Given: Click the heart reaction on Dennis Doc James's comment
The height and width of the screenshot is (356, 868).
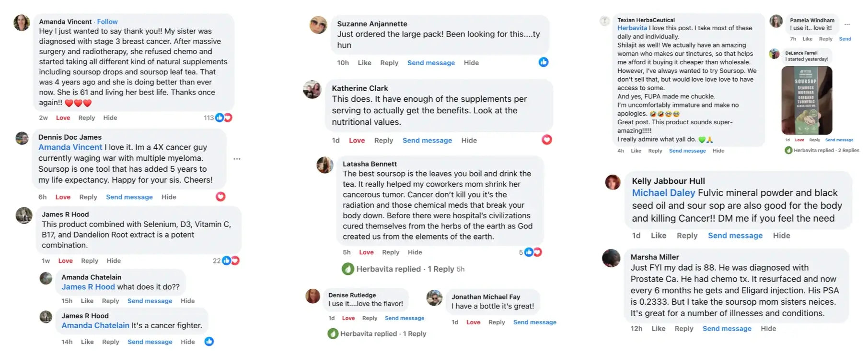Looking at the screenshot, I should [x=220, y=196].
